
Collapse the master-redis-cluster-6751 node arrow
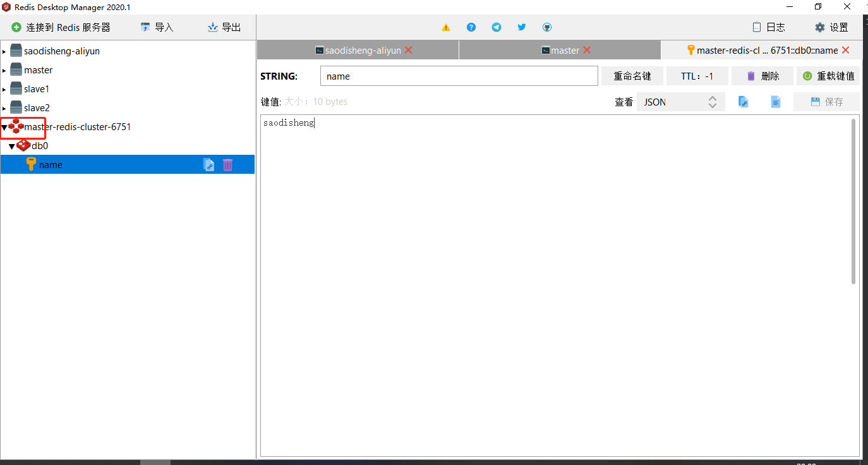click(4, 127)
